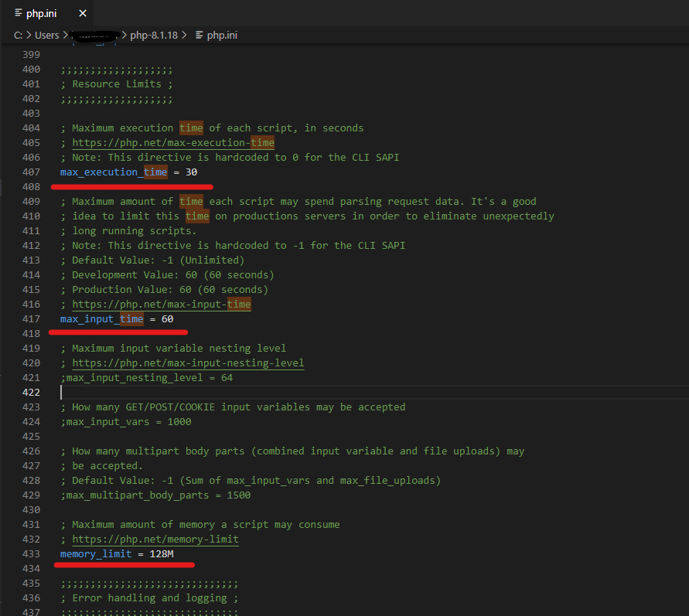Image resolution: width=689 pixels, height=616 pixels.
Task: Click '; Default Value: -1 (Unlimited)' comment
Action: [x=152, y=260]
